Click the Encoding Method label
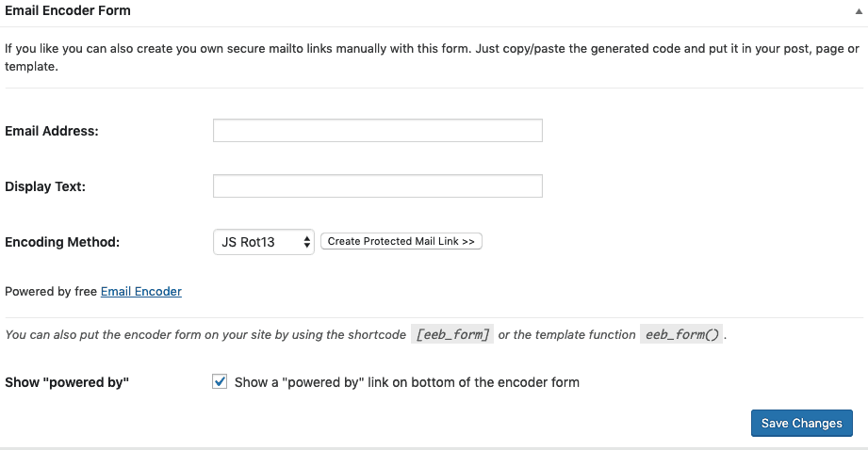This screenshot has width=868, height=450. click(x=62, y=242)
